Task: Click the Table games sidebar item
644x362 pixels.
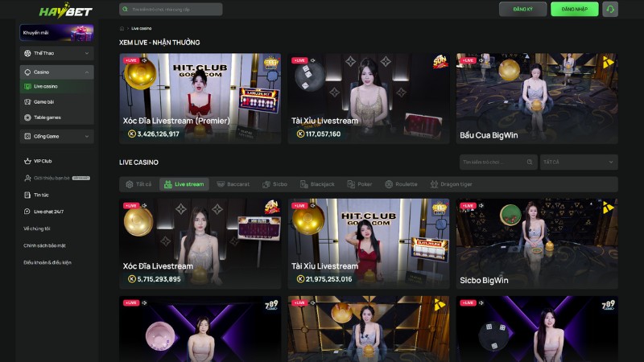Action: pyautogui.click(x=56, y=117)
